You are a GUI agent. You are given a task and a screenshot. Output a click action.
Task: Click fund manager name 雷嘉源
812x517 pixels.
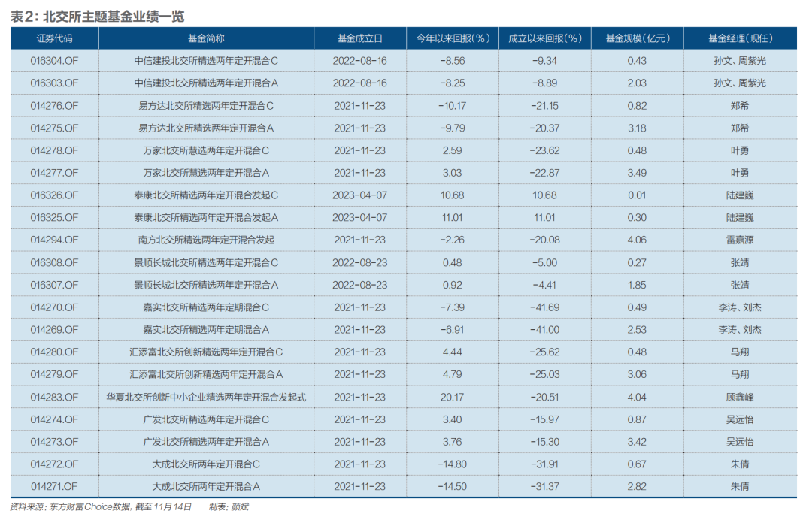(740, 240)
